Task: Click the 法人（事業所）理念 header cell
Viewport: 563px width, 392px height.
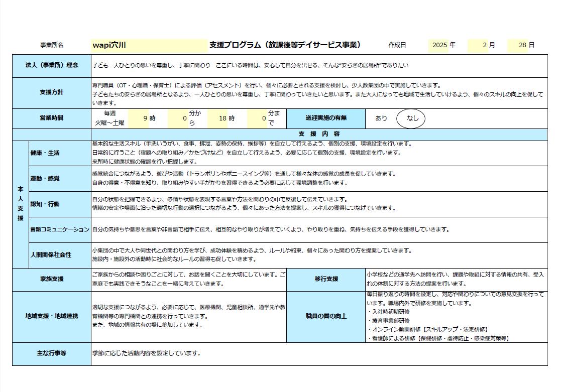Action: (52, 65)
